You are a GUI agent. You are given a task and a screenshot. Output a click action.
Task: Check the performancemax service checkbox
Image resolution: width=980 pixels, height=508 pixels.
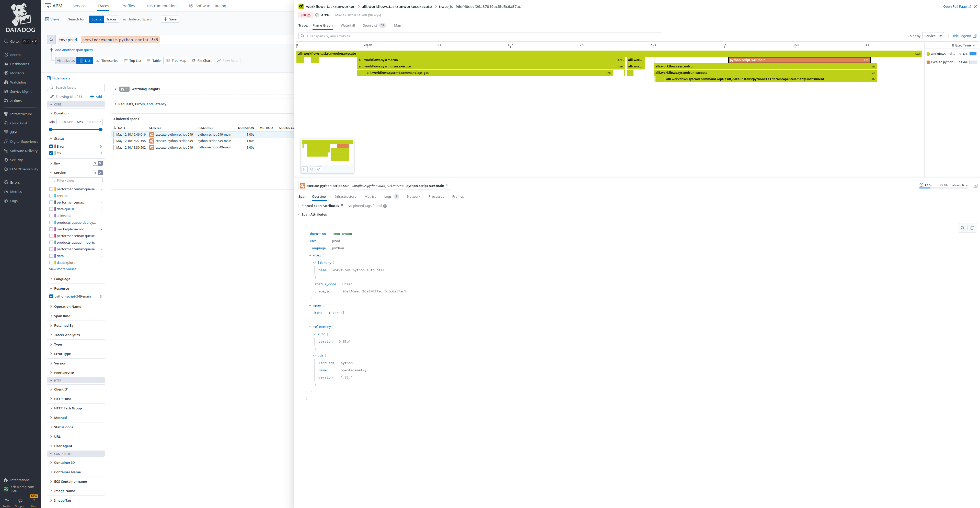pos(51,202)
